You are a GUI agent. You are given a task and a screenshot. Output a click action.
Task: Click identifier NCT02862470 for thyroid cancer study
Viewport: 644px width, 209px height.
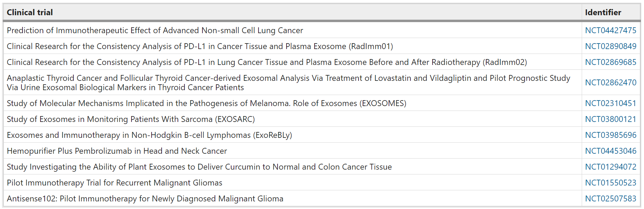[610, 83]
